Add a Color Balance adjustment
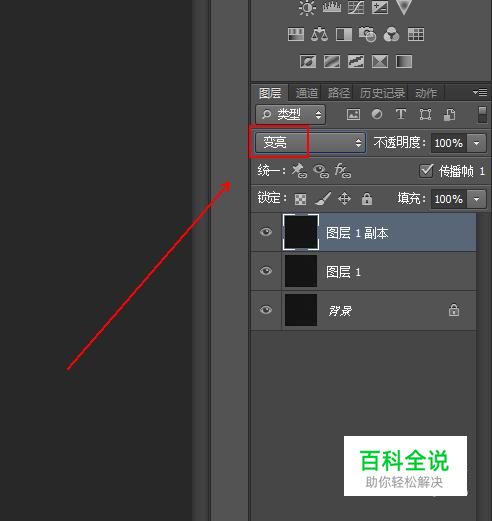The width and height of the screenshot is (492, 521). click(x=319, y=34)
